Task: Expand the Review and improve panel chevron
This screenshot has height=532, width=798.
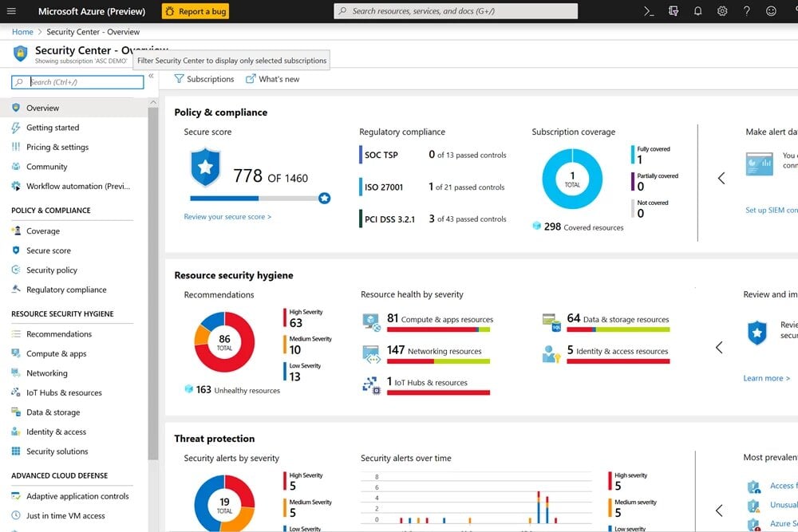Action: coord(719,348)
